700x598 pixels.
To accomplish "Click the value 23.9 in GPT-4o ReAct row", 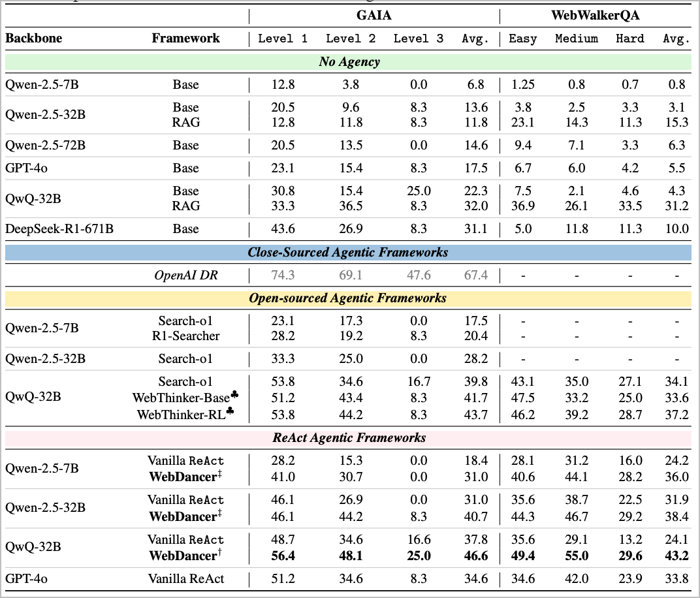I will (x=630, y=578).
